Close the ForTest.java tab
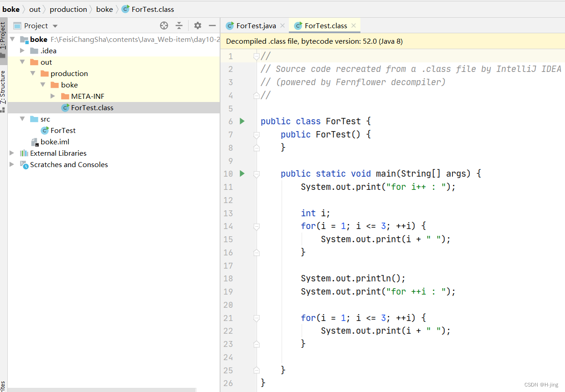565x392 pixels. [x=282, y=26]
